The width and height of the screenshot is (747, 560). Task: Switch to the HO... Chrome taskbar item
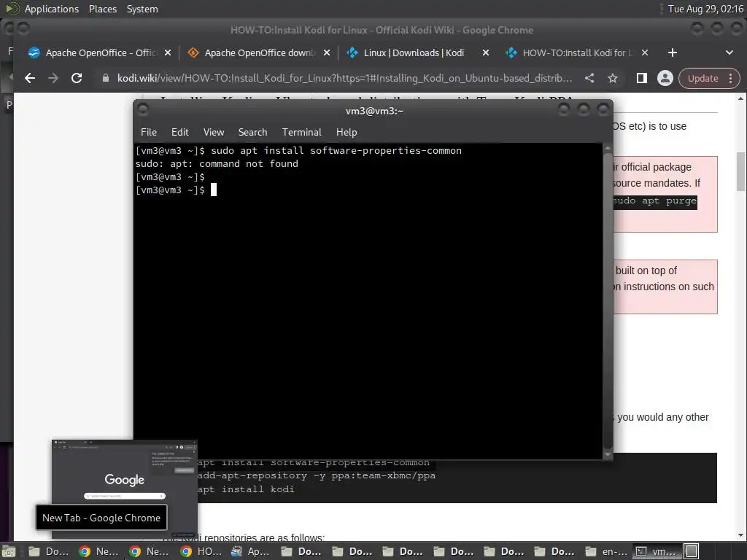point(201,551)
